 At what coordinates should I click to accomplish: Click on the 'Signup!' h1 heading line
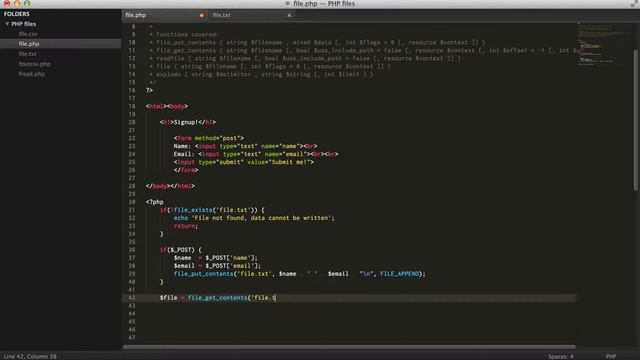click(x=188, y=122)
